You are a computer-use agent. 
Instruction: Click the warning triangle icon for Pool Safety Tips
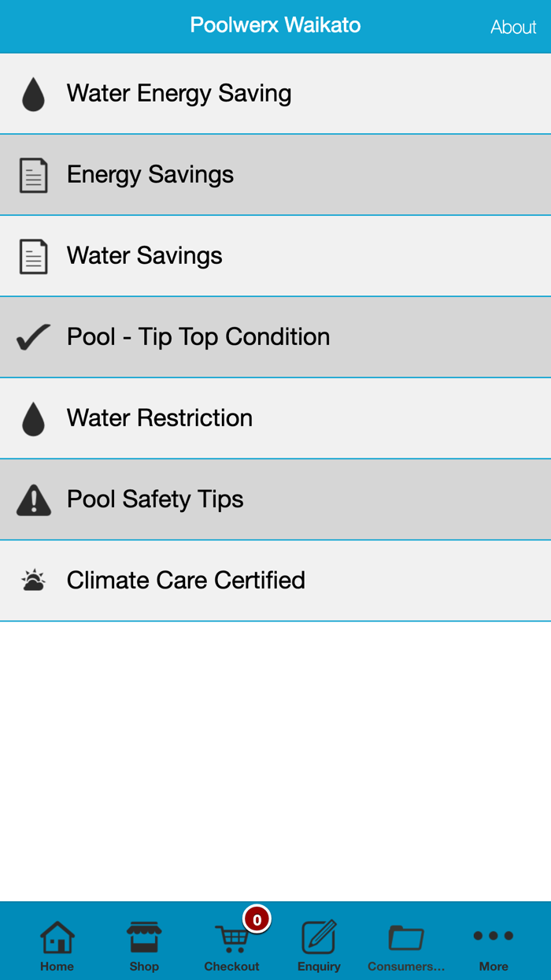(33, 499)
